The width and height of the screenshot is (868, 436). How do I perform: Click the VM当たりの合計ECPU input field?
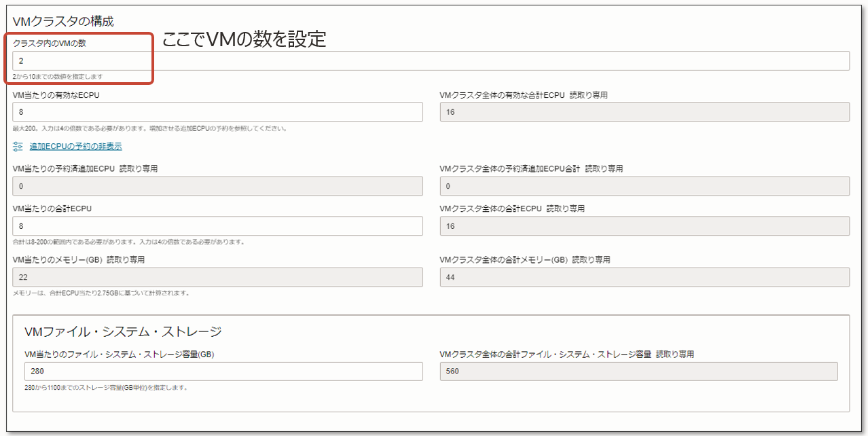(x=217, y=226)
